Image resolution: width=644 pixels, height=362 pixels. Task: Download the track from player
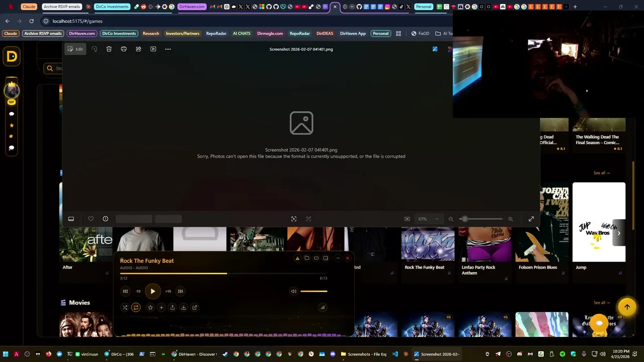click(183, 308)
